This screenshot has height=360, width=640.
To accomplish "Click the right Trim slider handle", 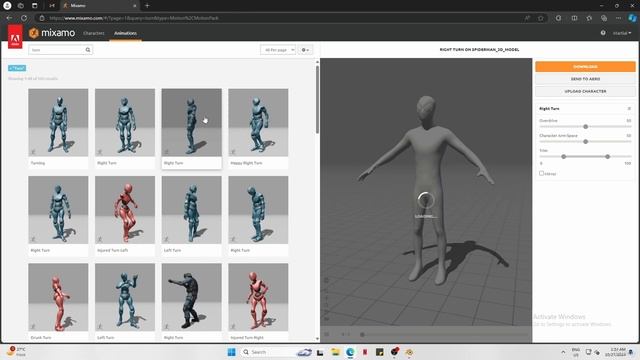I will pyautogui.click(x=607, y=156).
